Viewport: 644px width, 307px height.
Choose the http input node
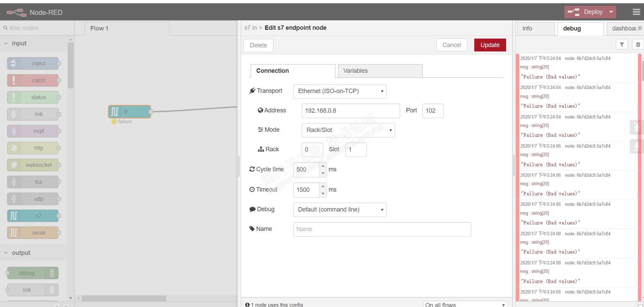click(33, 148)
